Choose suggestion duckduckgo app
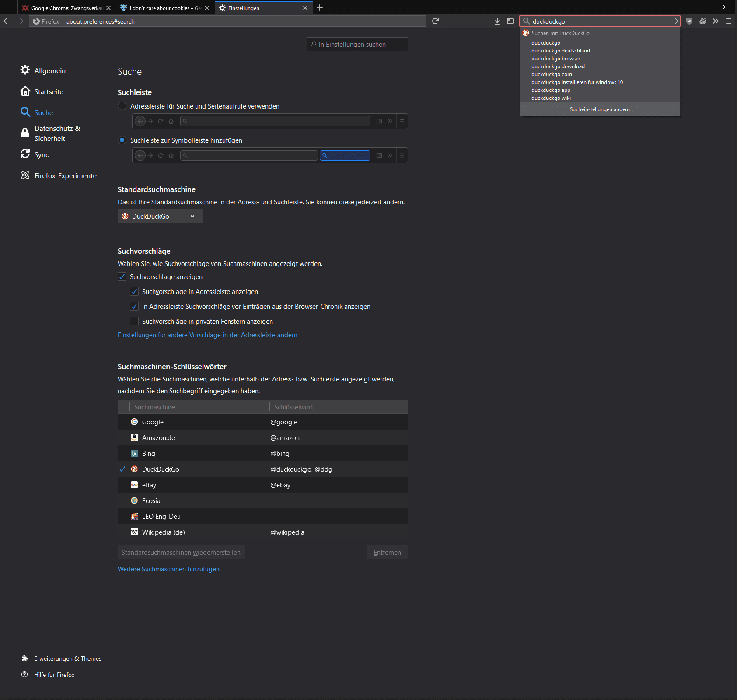The width and height of the screenshot is (737, 700). (x=600, y=90)
